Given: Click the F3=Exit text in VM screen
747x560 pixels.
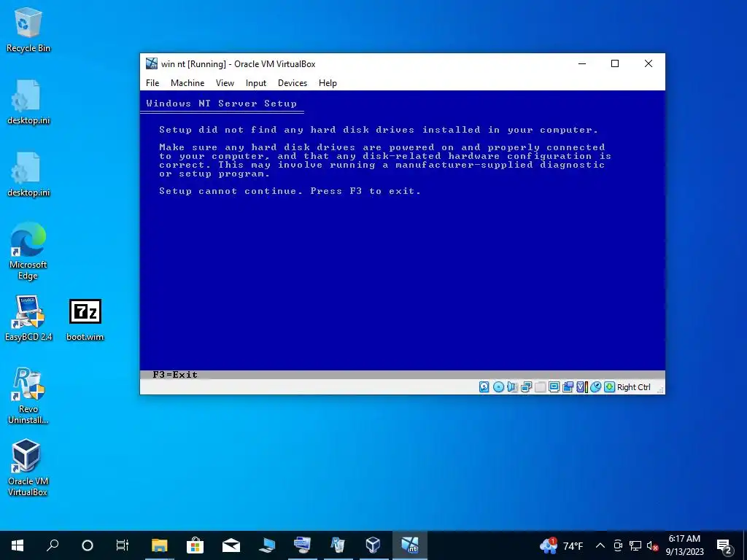Looking at the screenshot, I should tap(175, 374).
